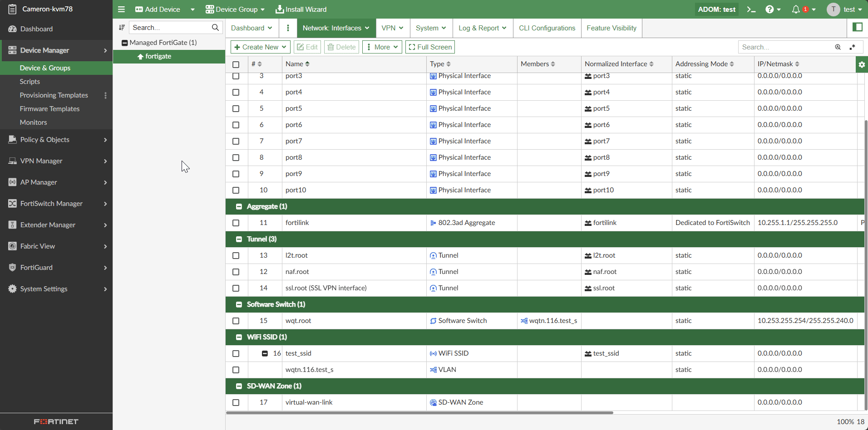Open Firmware Templates in the sidebar

point(49,109)
